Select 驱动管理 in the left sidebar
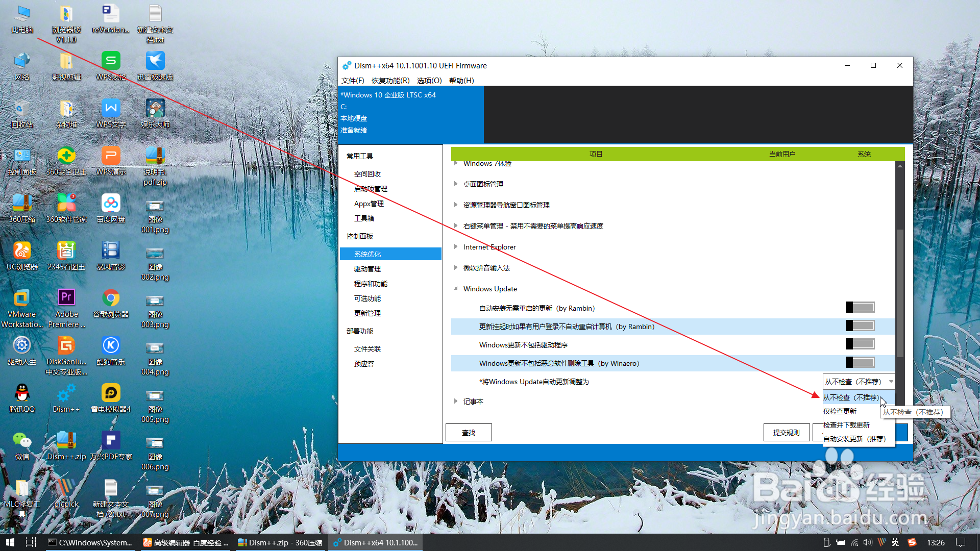This screenshot has width=980, height=551. coord(367,269)
